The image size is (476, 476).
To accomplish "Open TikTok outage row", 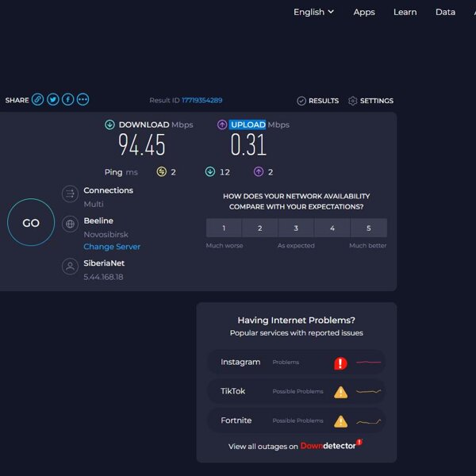I will [x=296, y=391].
